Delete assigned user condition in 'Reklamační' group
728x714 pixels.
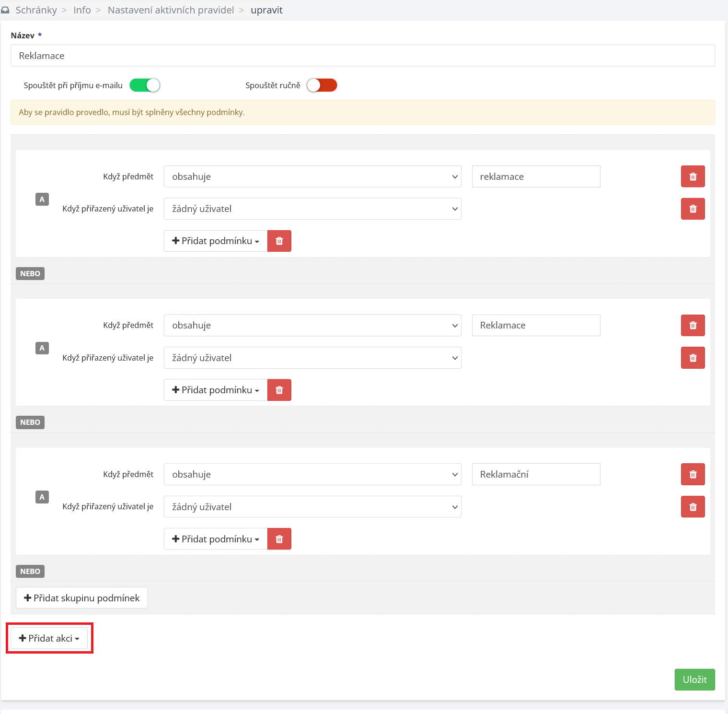point(693,507)
